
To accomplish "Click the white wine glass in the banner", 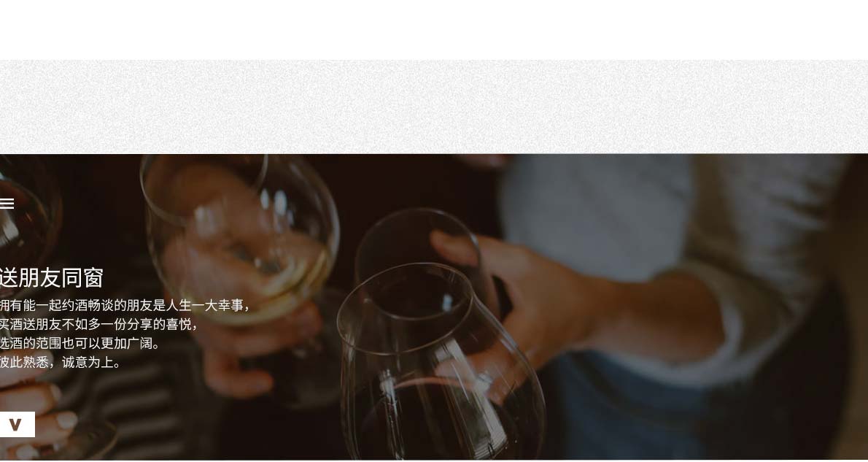I will pos(241,238).
